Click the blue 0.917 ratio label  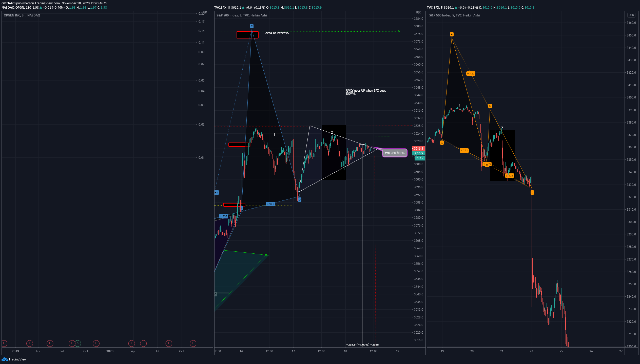tap(270, 204)
